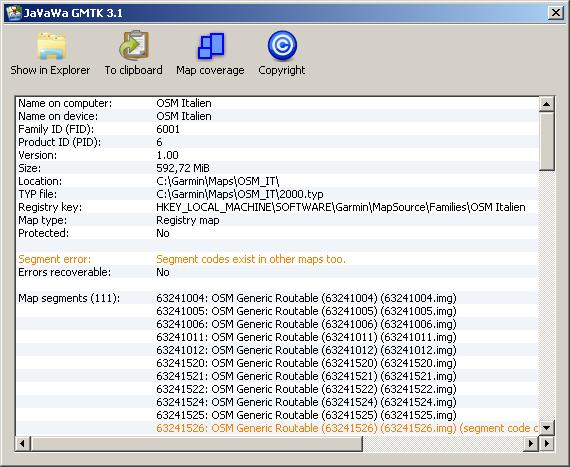The height and width of the screenshot is (467, 570).
Task: Open the map folder with Show in Explorer
Action: (50, 53)
